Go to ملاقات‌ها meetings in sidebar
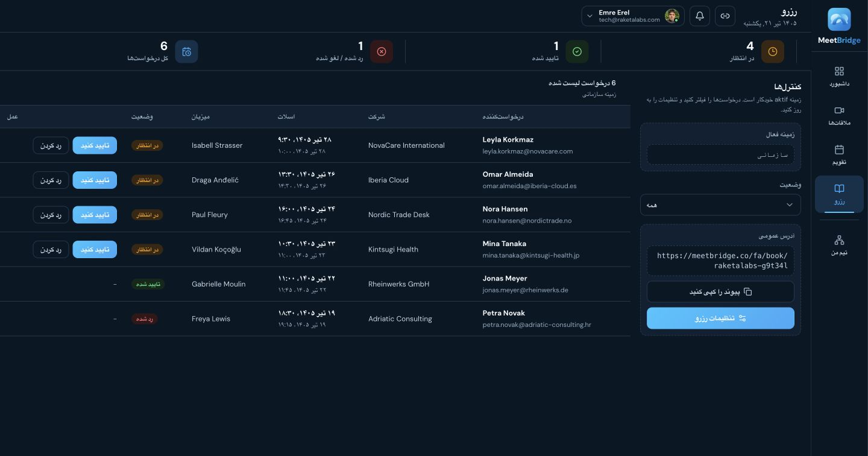The image size is (868, 456). click(x=839, y=116)
